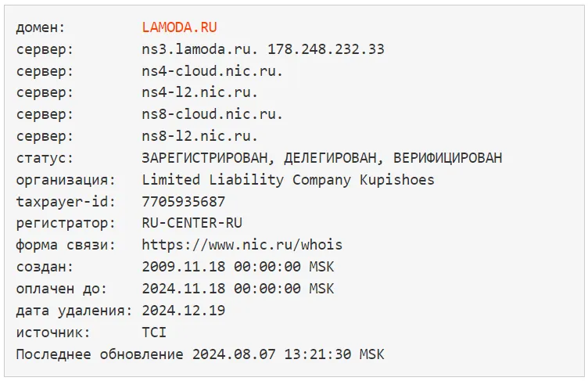Click the deletion date 2024.12.19
588x381 pixels.
tap(184, 311)
